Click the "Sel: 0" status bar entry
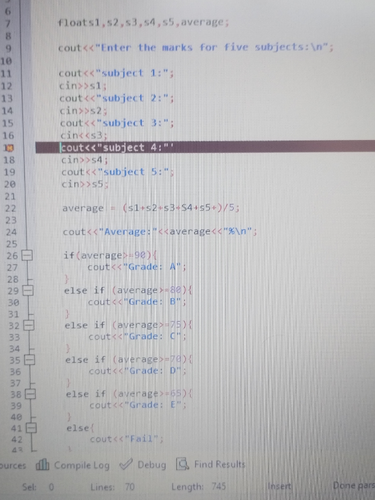 point(38,487)
